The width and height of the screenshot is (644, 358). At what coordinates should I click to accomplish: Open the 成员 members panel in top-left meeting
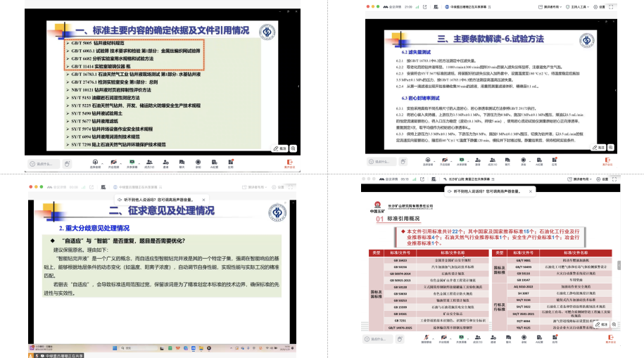(x=149, y=162)
